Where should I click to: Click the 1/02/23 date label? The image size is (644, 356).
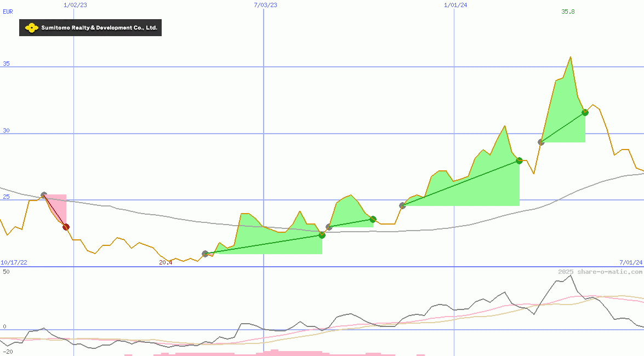click(75, 5)
